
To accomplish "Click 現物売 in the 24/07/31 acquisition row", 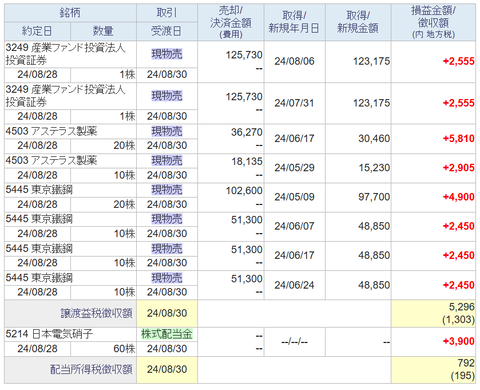I will [167, 96].
